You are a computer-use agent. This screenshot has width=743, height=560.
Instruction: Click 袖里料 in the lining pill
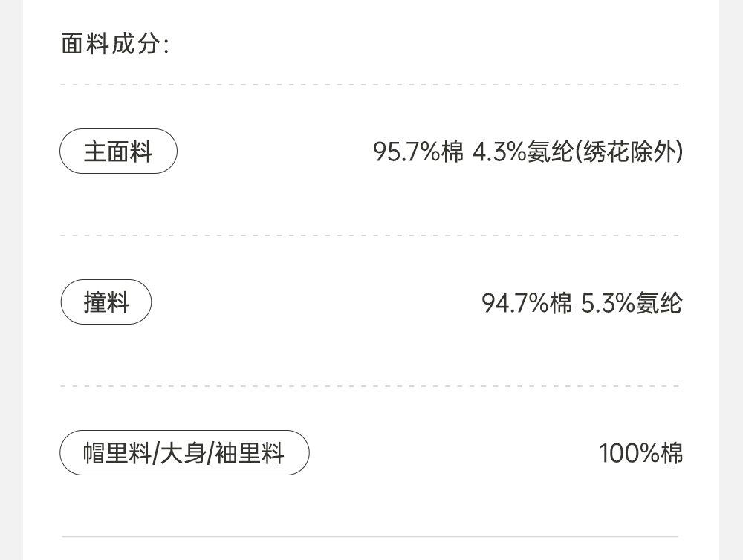[250, 453]
